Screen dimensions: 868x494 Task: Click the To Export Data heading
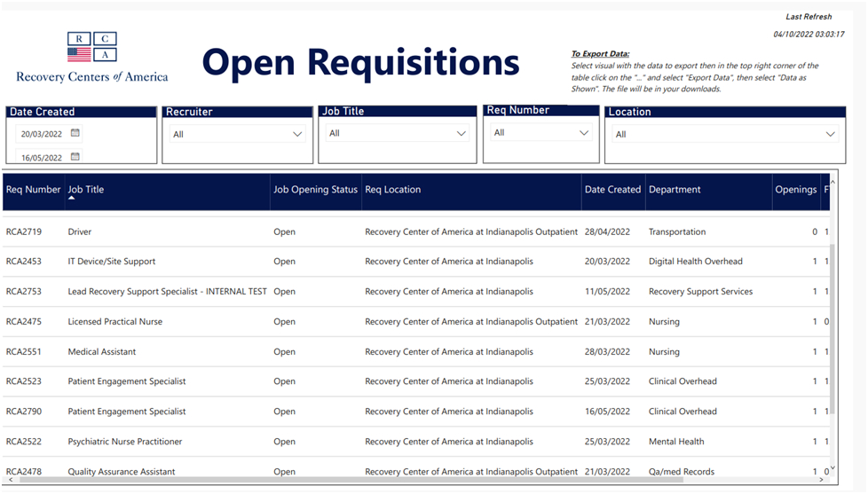click(x=600, y=54)
